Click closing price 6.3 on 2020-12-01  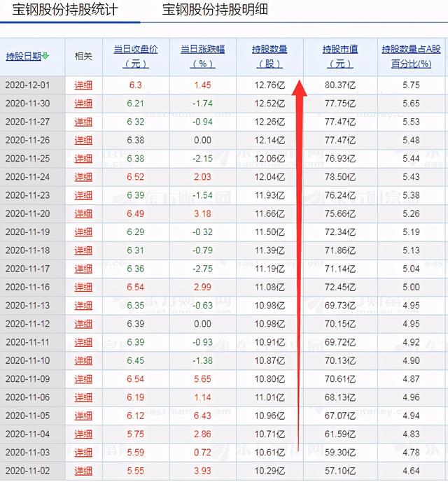click(136, 85)
